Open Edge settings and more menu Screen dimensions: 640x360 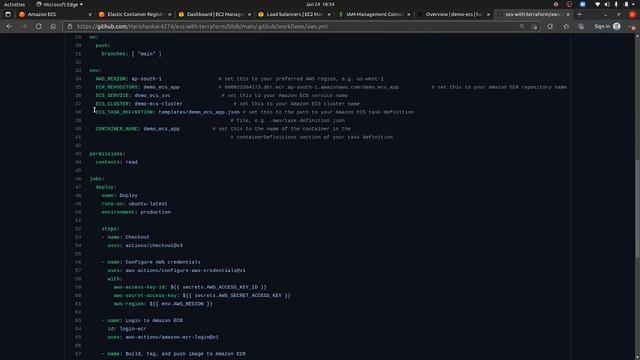click(631, 27)
